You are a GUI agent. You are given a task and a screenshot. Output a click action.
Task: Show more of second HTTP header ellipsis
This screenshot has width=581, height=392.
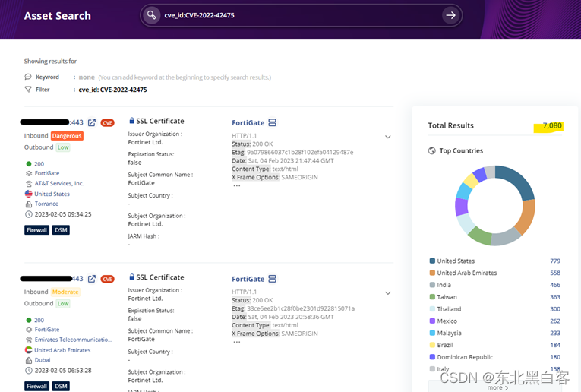[236, 342]
